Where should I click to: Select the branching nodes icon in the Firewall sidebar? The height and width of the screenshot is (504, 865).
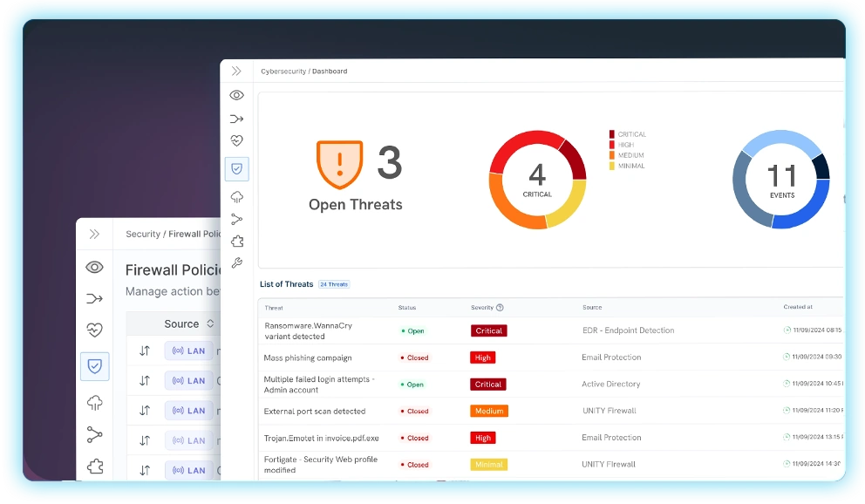point(94,434)
